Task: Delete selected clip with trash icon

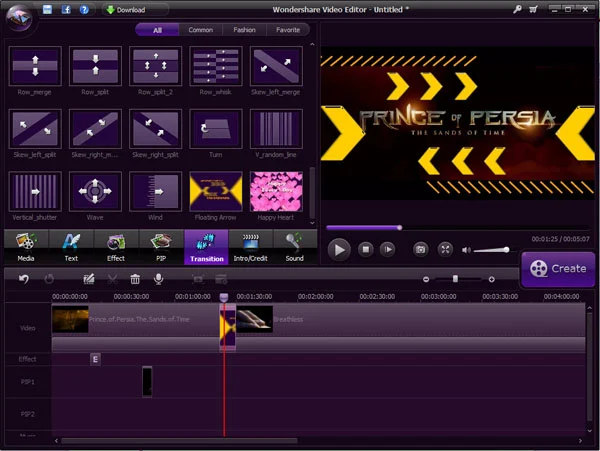Action: (x=135, y=279)
